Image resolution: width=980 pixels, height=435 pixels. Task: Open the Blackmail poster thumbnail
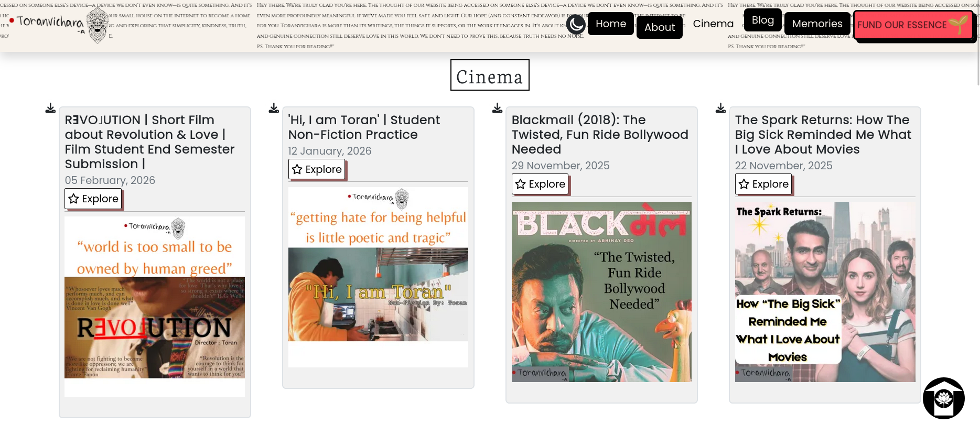tap(601, 291)
